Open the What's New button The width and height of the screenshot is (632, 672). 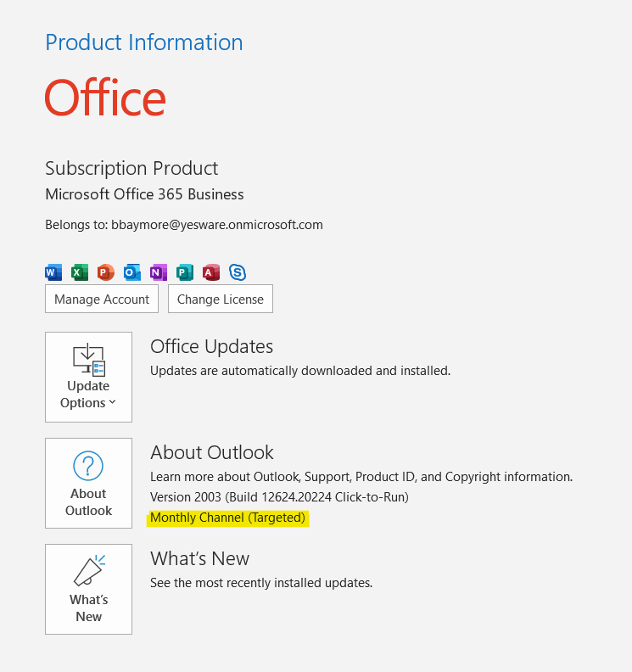(89, 590)
